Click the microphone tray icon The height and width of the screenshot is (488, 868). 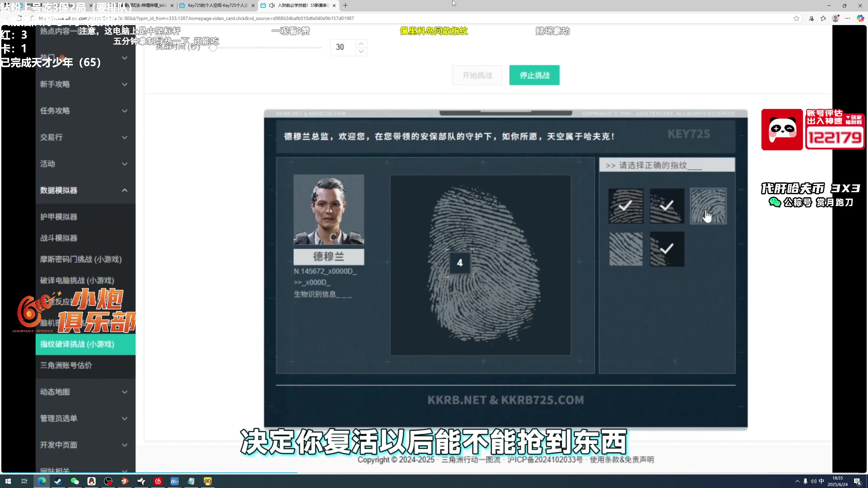pyautogui.click(x=805, y=481)
